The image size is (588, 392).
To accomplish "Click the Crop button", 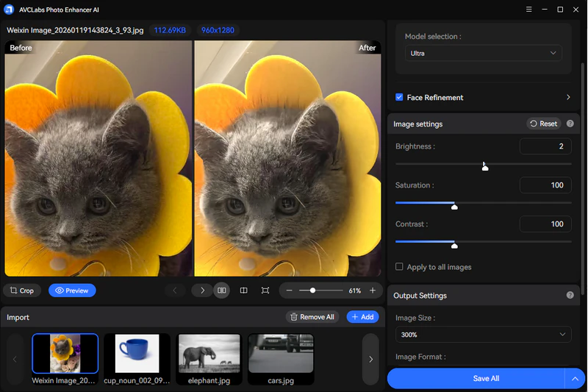I will click(22, 291).
